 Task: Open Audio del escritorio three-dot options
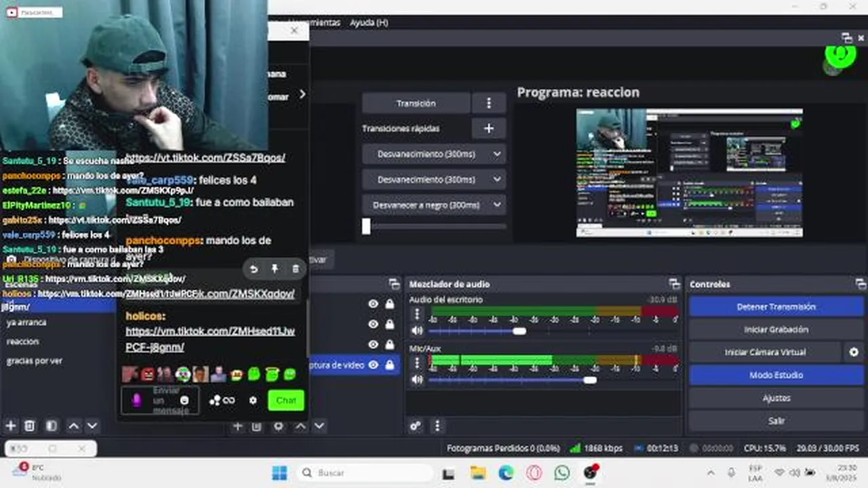point(417,314)
